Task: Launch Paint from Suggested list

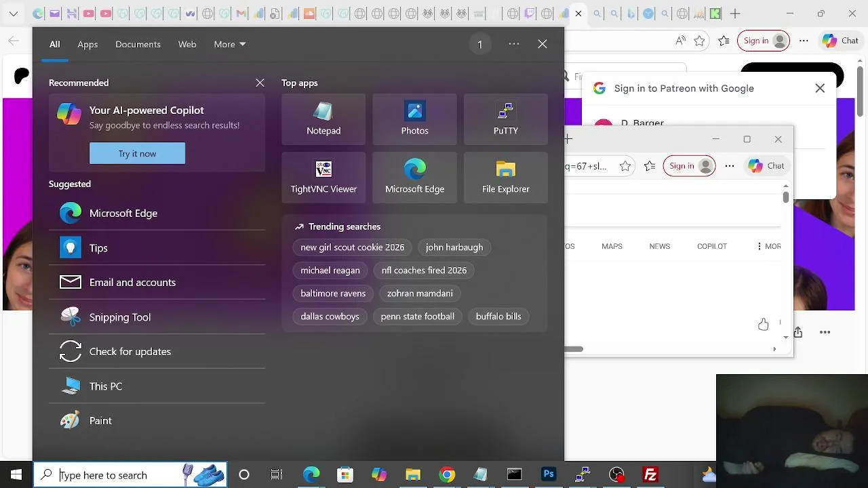Action: [157, 420]
